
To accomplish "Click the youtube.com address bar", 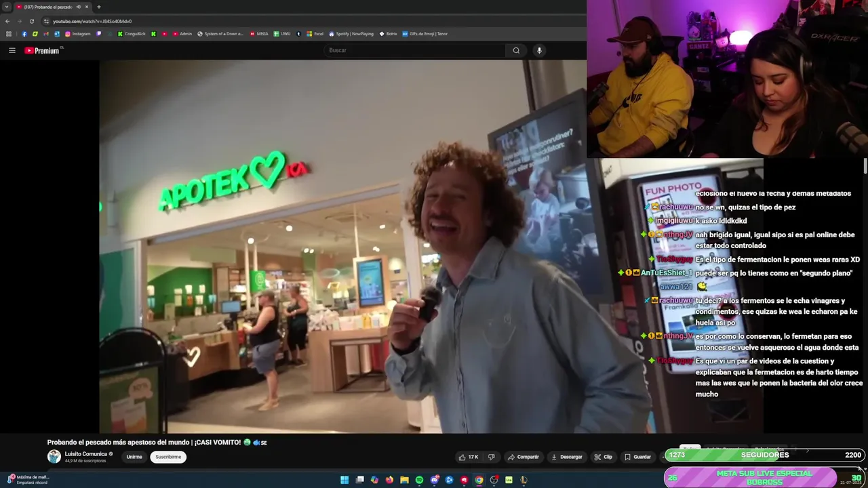I will (x=312, y=21).
